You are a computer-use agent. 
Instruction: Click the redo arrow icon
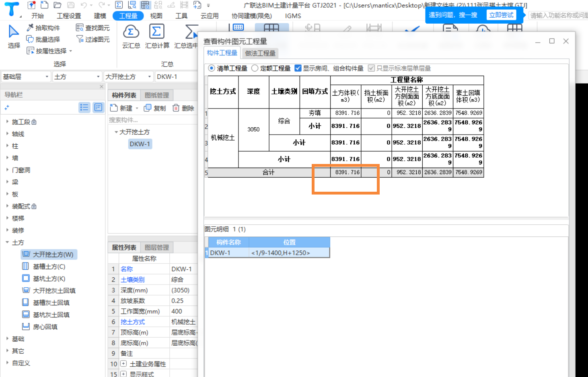pyautogui.click(x=101, y=5)
